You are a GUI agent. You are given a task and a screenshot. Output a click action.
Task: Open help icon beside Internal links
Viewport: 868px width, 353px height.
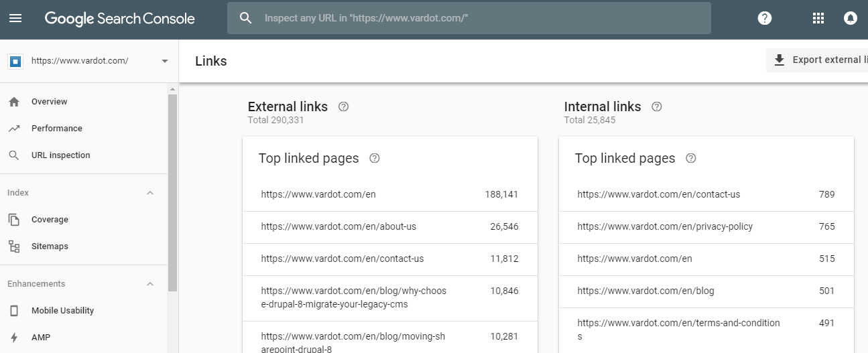coord(657,107)
